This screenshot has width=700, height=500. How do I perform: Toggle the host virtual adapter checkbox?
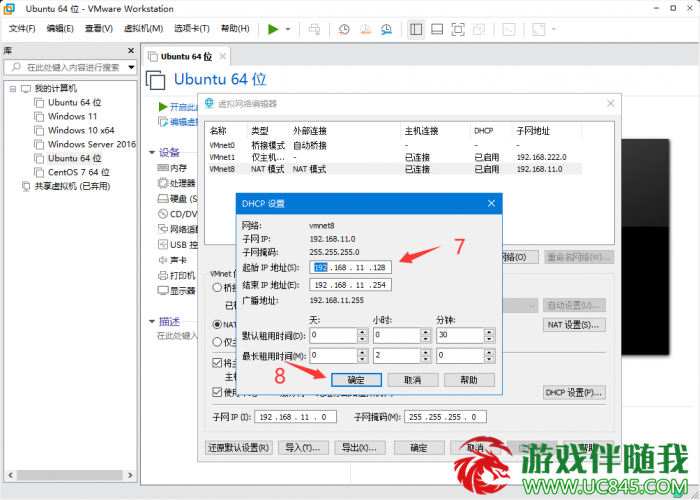coord(217,362)
